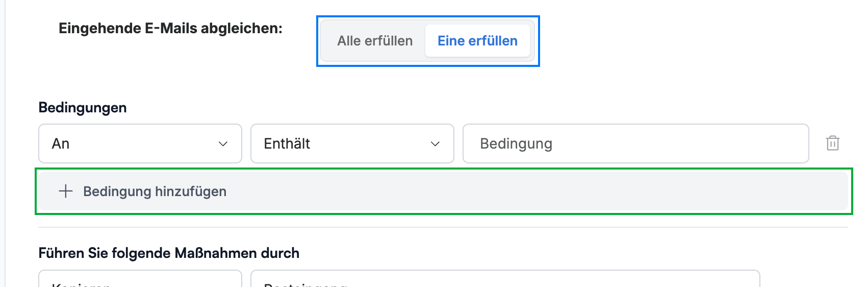The height and width of the screenshot is (287, 868).
Task: Open the "Enthält" operator dropdown
Action: click(352, 143)
